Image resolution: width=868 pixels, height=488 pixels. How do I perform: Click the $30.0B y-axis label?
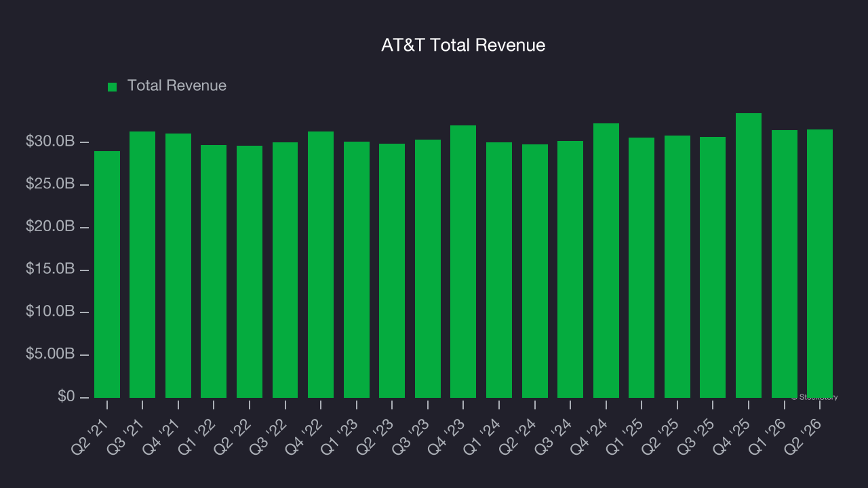pos(50,142)
